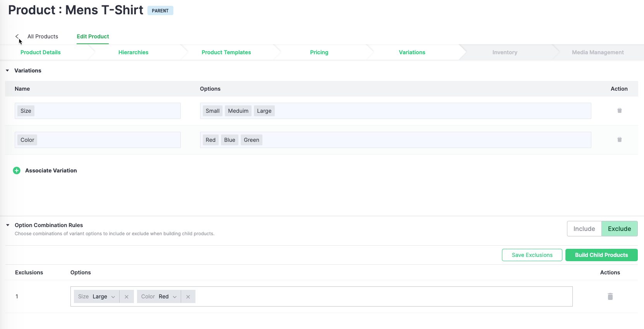The height and width of the screenshot is (329, 644).
Task: Remove the Size Large exclusion option
Action: tap(127, 297)
